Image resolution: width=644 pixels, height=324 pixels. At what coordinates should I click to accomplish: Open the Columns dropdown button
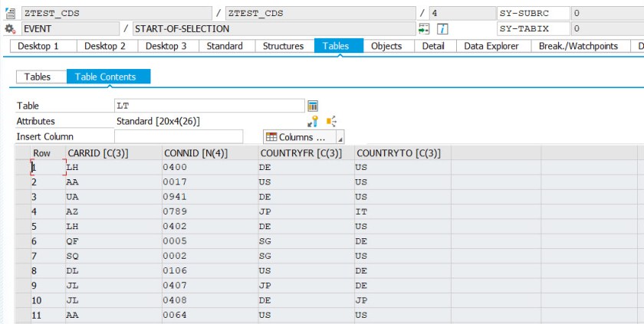[x=297, y=137]
